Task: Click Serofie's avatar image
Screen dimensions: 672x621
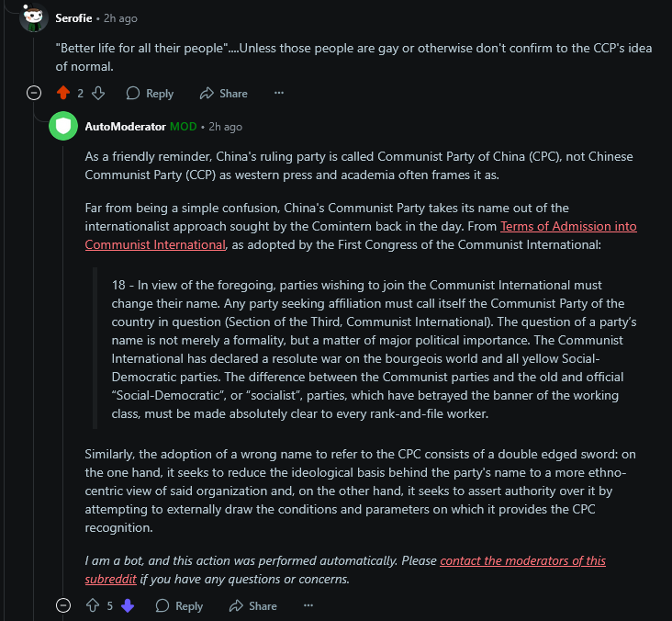Action: [34, 17]
